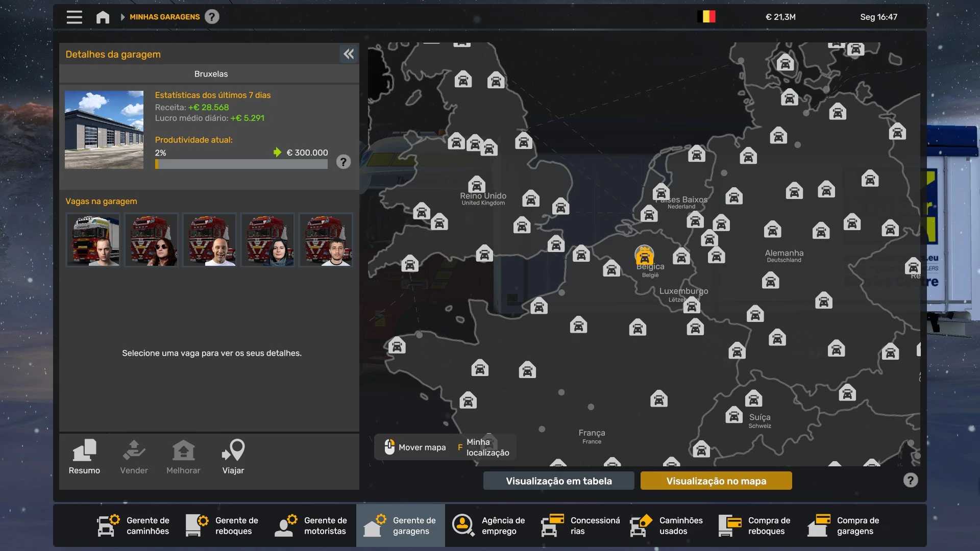Select first garage slot driver thumbnail
The image size is (980, 551).
click(93, 240)
